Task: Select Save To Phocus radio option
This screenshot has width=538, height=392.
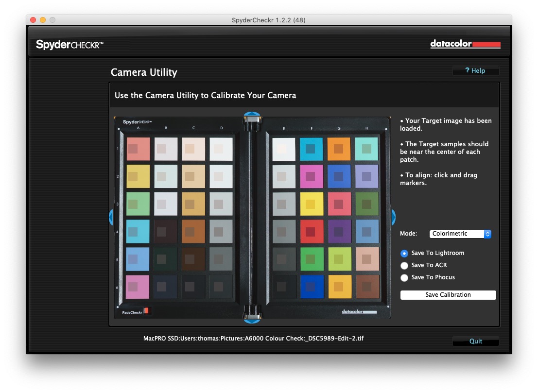Action: pyautogui.click(x=404, y=277)
